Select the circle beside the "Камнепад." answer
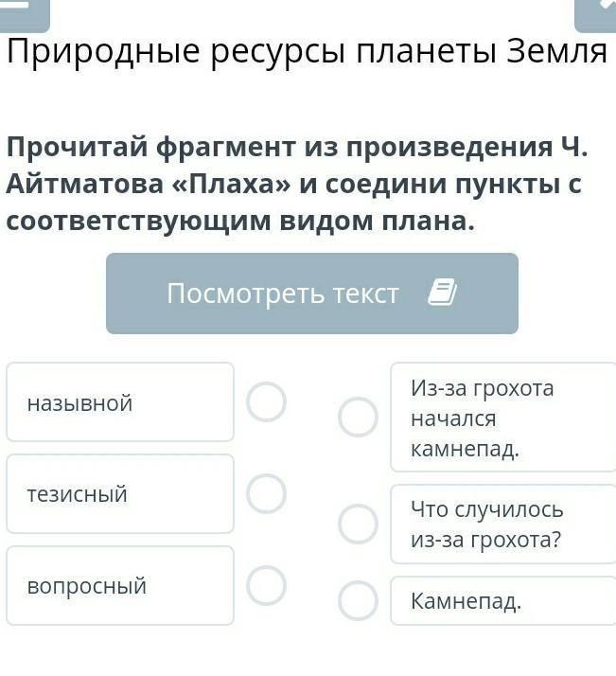The height and width of the screenshot is (676, 616). click(x=358, y=600)
